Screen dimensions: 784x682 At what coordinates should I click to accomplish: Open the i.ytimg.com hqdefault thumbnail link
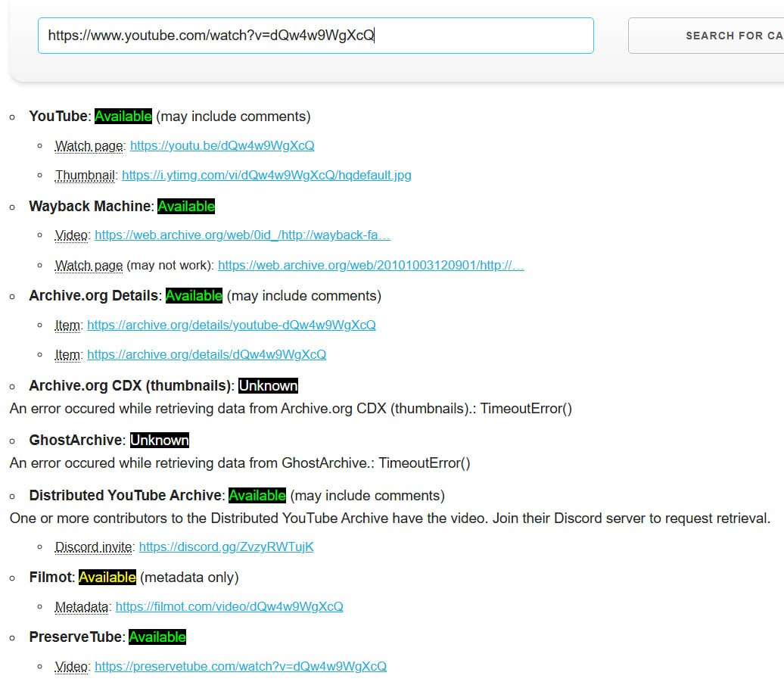coord(266,175)
